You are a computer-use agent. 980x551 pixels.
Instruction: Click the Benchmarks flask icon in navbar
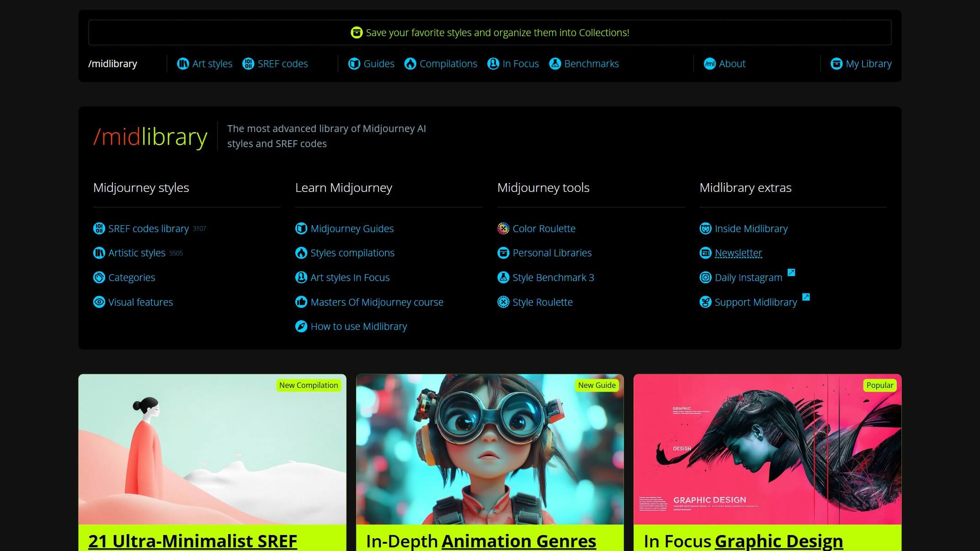point(554,64)
